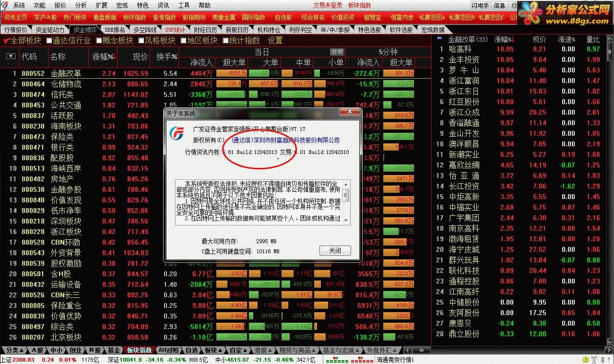
Task: Click the app logo icon in the title bar
Action: (4, 5)
